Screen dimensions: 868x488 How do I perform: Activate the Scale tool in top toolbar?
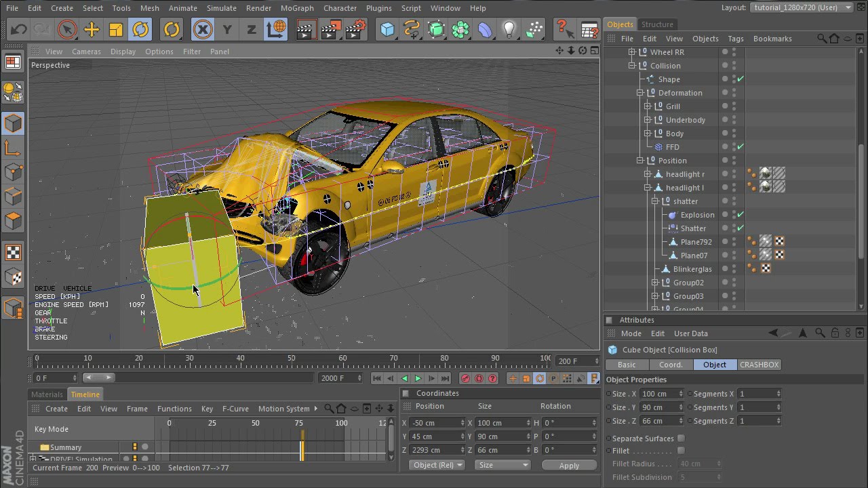pyautogui.click(x=116, y=29)
